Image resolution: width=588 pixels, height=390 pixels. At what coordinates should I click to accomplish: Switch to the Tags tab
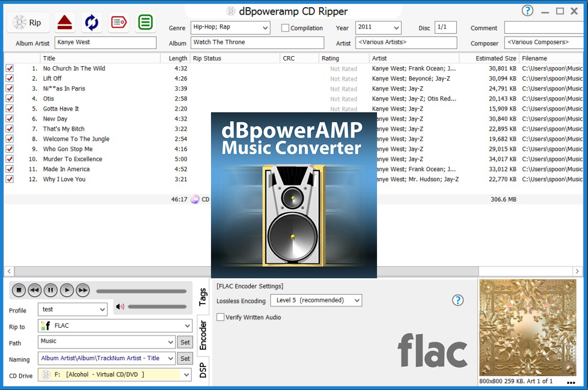(203, 297)
